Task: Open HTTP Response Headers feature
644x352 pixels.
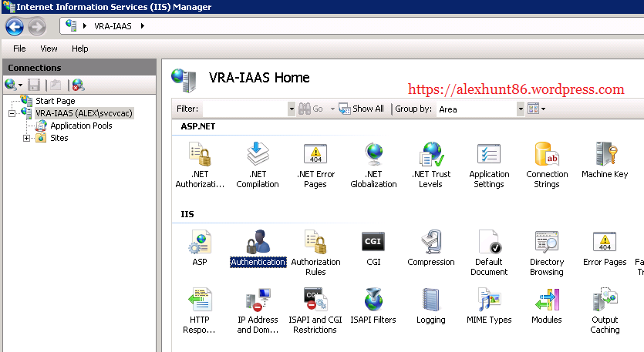Action: point(200,310)
